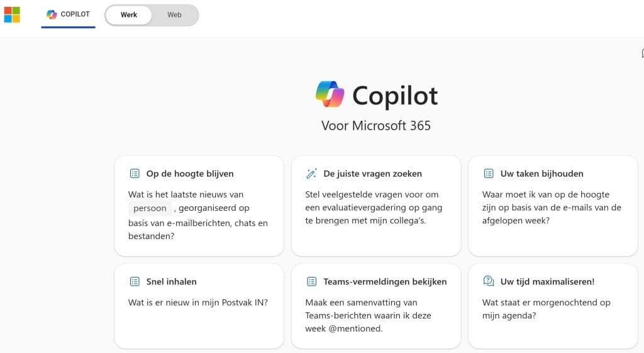Image resolution: width=644 pixels, height=353 pixels.
Task: Select the persoon placeholder chip
Action: tap(150, 208)
